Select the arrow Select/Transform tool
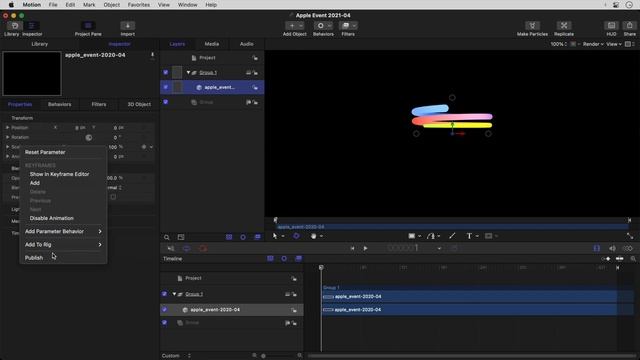The height and width of the screenshot is (360, 640). pyautogui.click(x=275, y=236)
